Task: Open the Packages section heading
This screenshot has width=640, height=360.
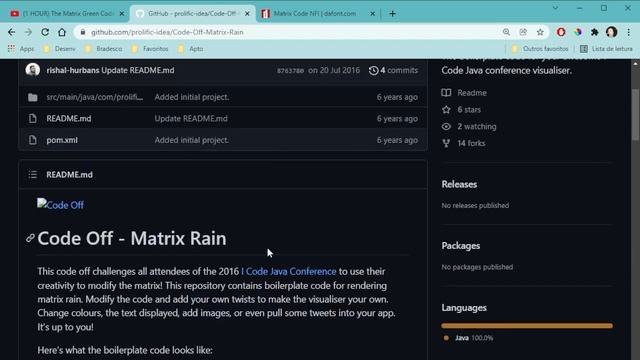Action: tap(460, 246)
